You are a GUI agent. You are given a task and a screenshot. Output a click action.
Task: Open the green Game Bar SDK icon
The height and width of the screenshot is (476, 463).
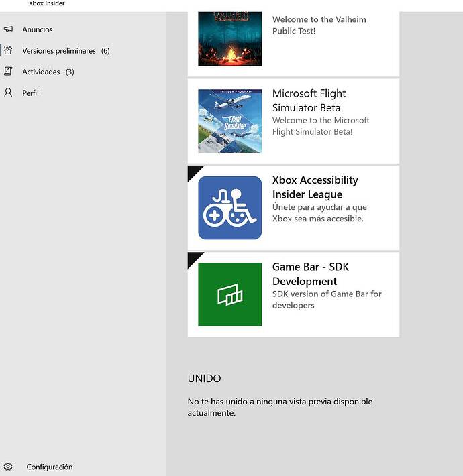pos(229,294)
